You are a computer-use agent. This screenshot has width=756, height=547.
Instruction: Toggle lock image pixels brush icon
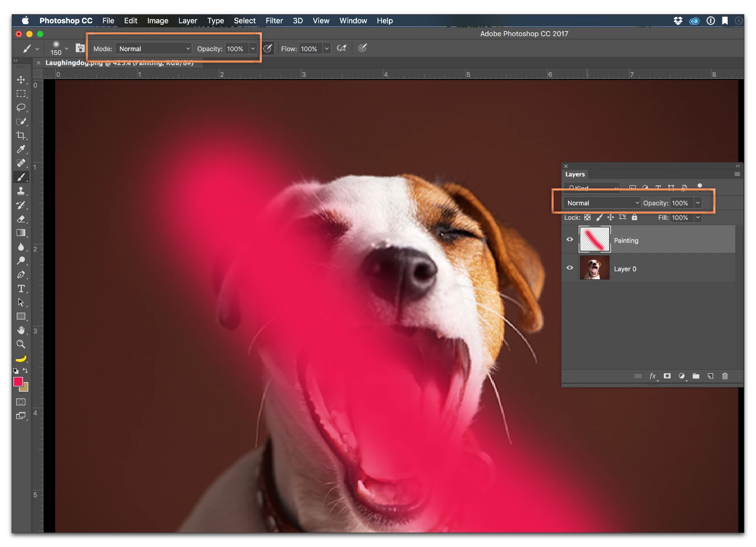[599, 217]
